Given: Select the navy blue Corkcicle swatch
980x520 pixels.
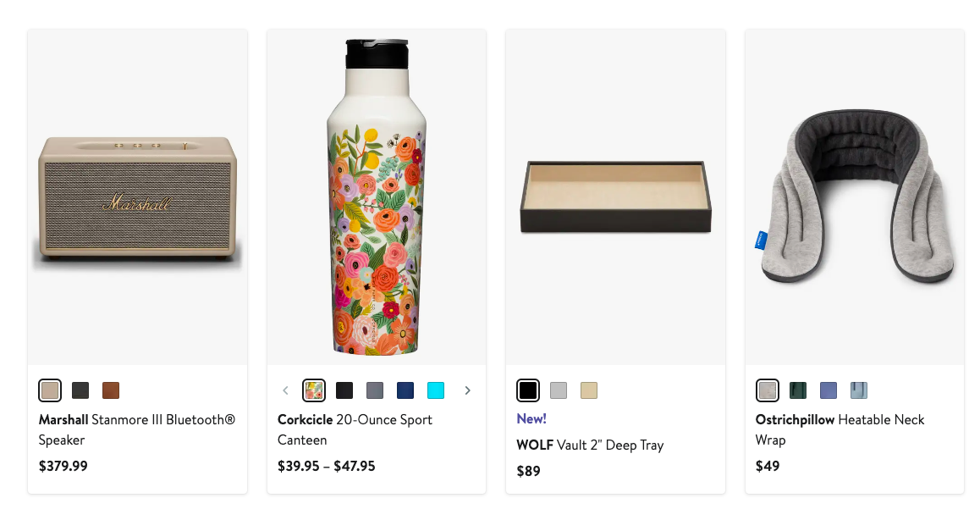Looking at the screenshot, I should pos(405,390).
